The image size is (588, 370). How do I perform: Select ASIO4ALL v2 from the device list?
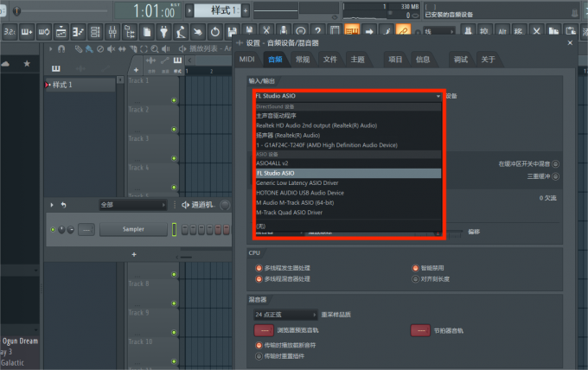coord(348,163)
